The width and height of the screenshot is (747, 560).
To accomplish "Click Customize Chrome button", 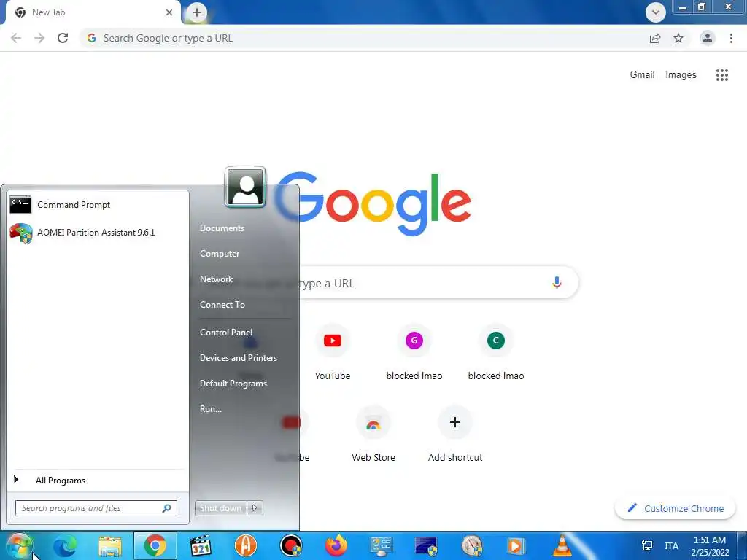I will tap(676, 508).
